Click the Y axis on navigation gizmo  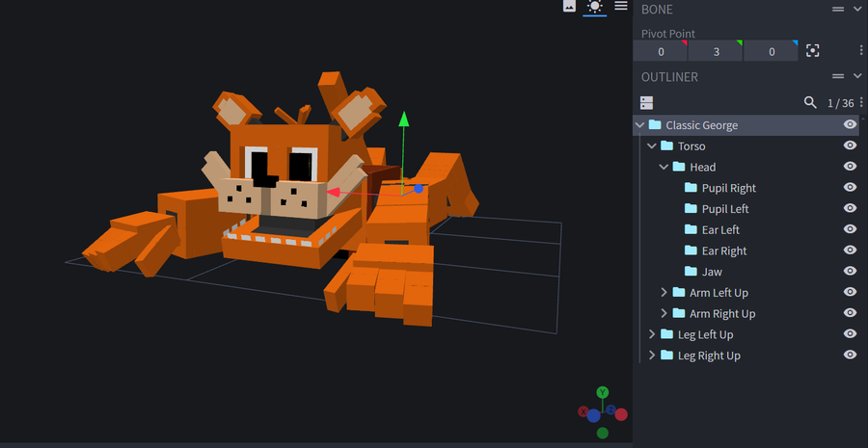pos(602,393)
